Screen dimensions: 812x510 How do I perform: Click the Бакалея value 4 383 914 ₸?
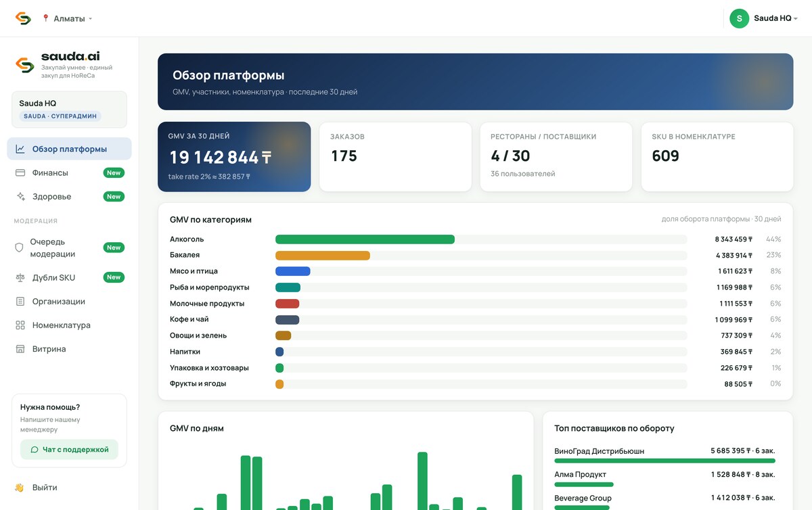tap(734, 256)
